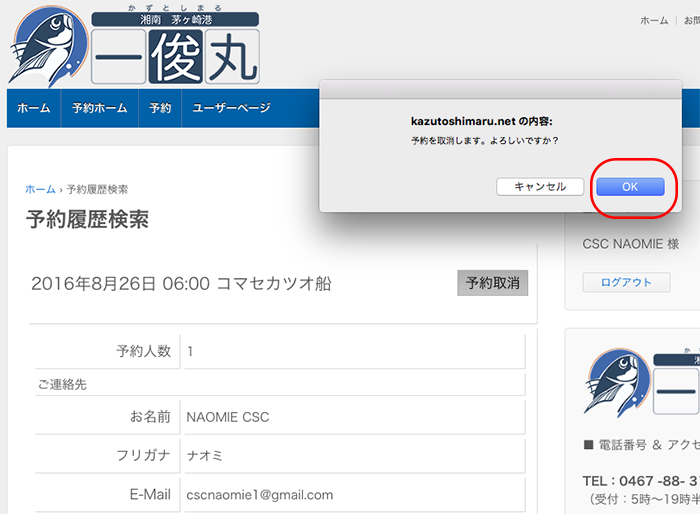
Task: Click the フリガナ field showing ナオミ
Action: tap(353, 456)
